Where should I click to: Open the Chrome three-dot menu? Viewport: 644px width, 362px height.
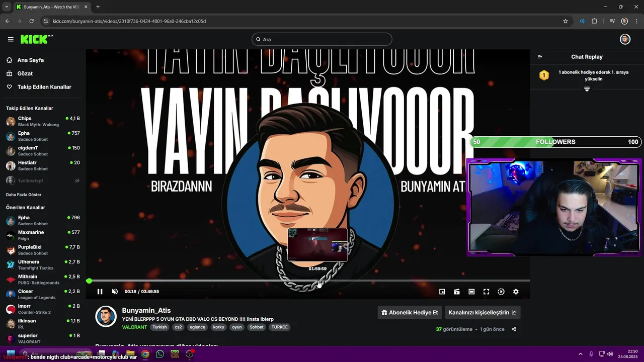coord(635,21)
